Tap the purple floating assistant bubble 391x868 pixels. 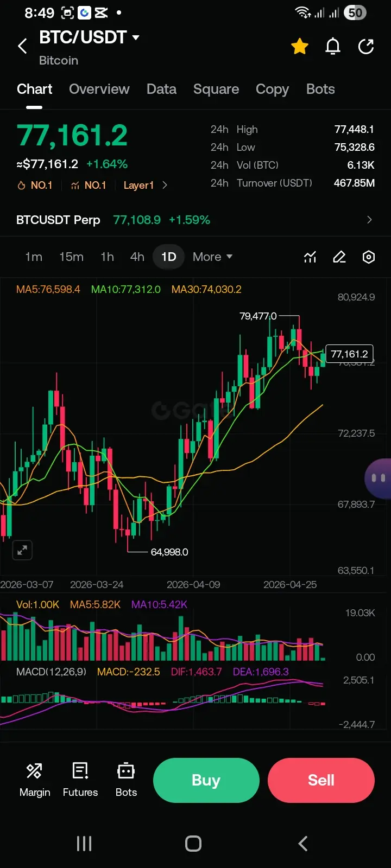[378, 478]
